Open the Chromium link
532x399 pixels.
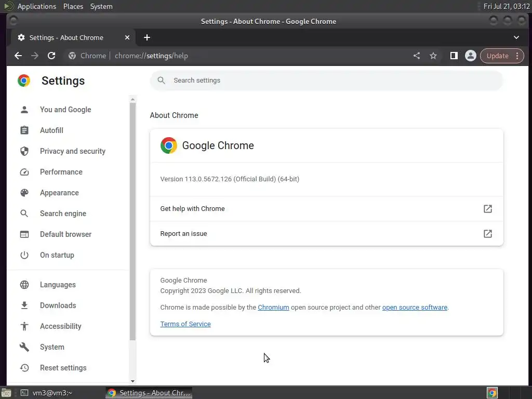(273, 308)
